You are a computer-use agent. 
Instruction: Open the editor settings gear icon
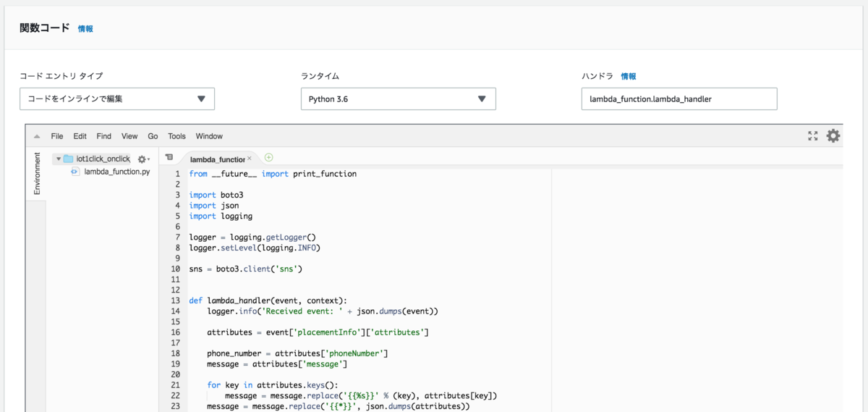pyautogui.click(x=833, y=136)
